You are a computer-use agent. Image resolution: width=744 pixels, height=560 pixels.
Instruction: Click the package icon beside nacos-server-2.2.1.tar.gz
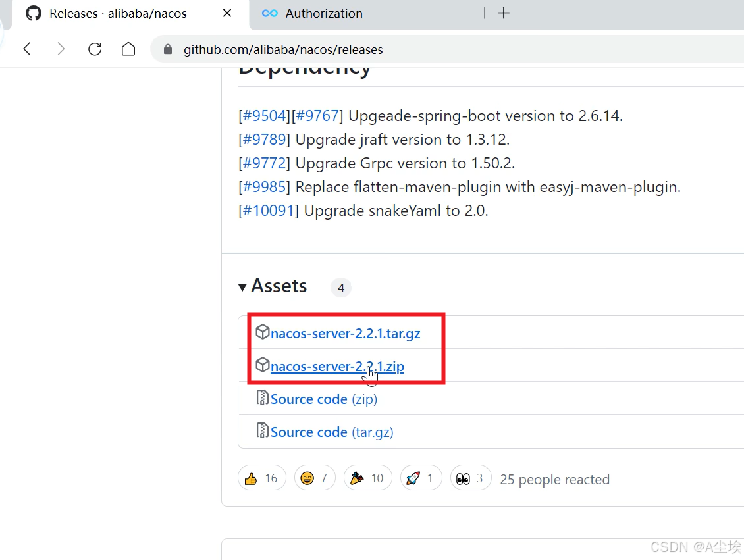263,332
